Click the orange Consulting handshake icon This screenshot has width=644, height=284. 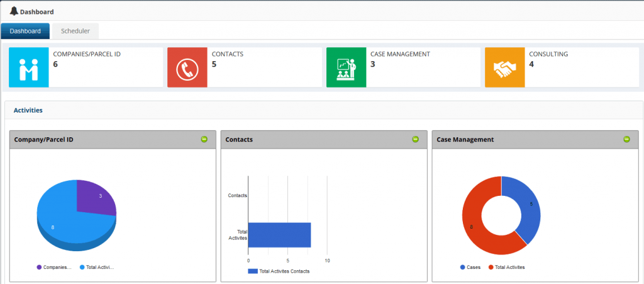click(504, 67)
